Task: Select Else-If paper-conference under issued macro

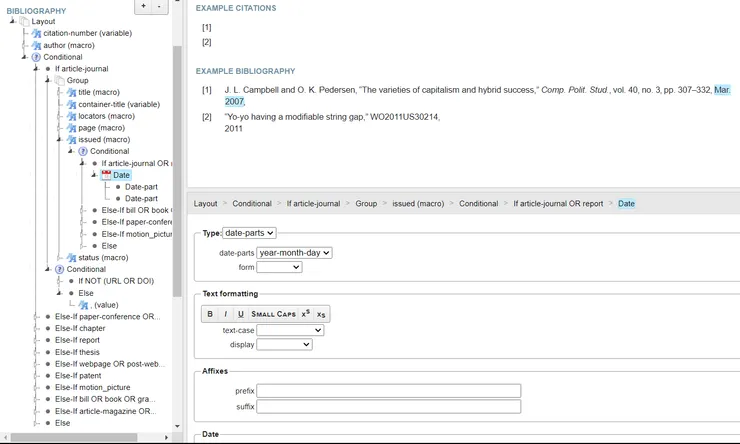Action: coord(136,222)
